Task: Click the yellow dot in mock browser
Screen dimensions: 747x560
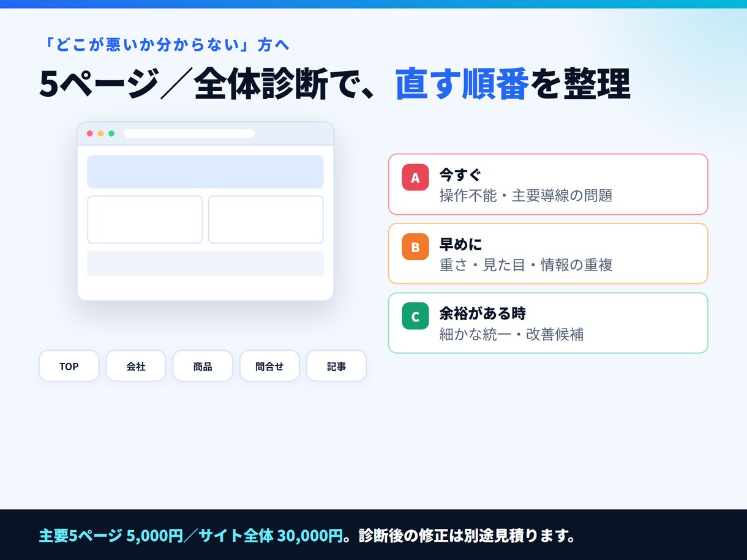Action: pyautogui.click(x=100, y=133)
